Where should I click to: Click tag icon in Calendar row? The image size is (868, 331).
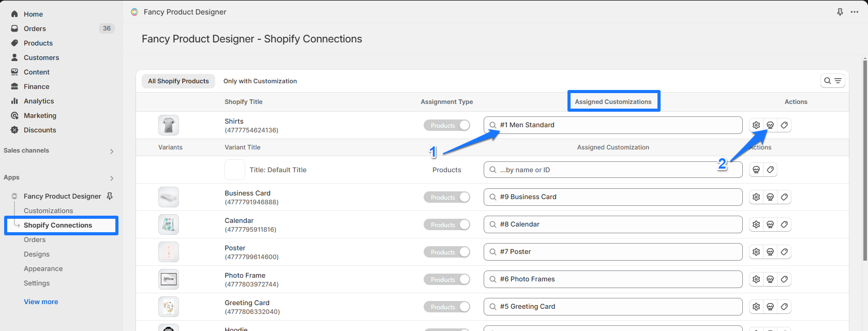784,224
